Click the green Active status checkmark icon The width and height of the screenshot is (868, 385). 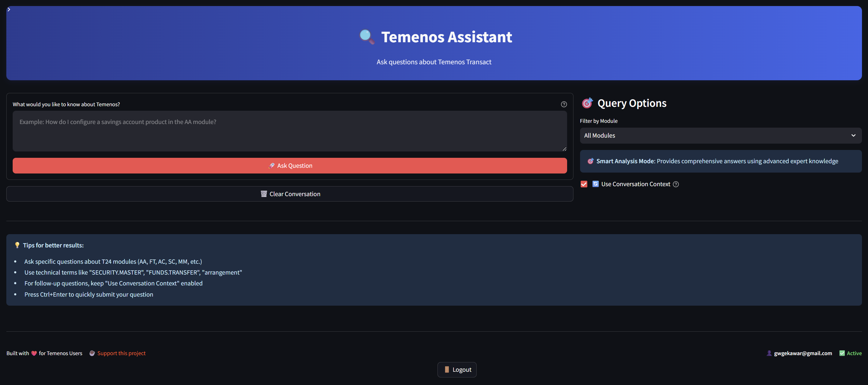842,353
